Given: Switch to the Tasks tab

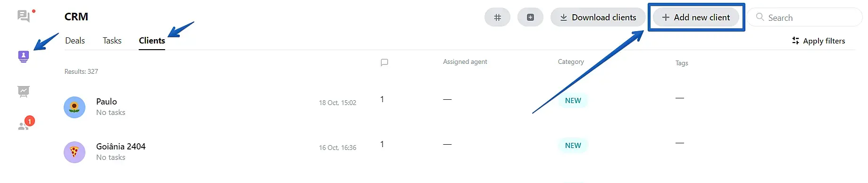Looking at the screenshot, I should coord(112,41).
